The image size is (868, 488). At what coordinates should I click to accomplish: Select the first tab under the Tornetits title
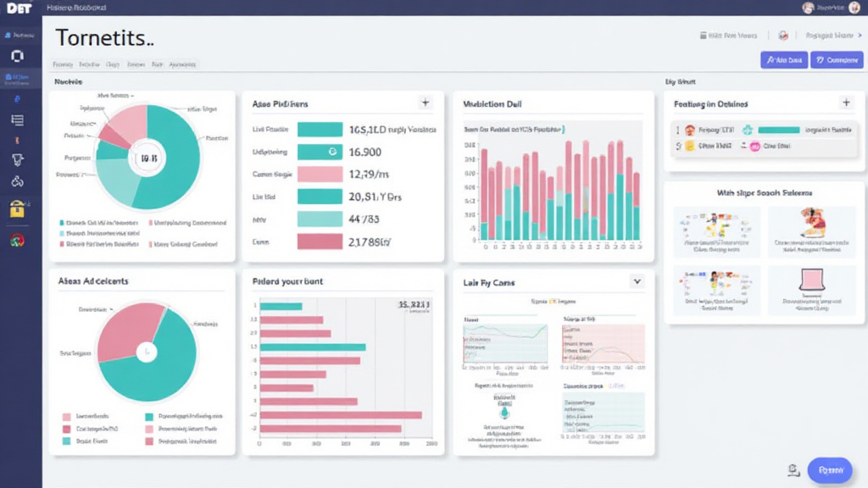[63, 64]
